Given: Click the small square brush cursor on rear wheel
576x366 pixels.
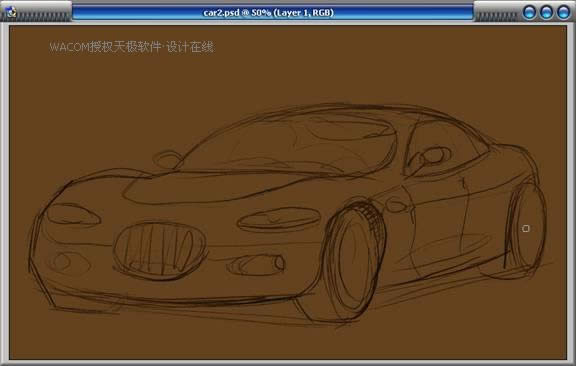Looking at the screenshot, I should (526, 229).
